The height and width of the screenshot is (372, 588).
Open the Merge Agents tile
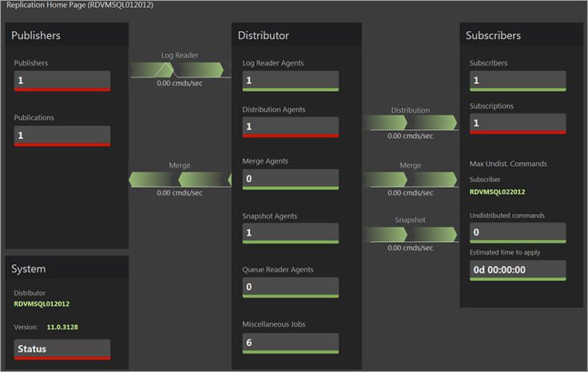point(291,179)
